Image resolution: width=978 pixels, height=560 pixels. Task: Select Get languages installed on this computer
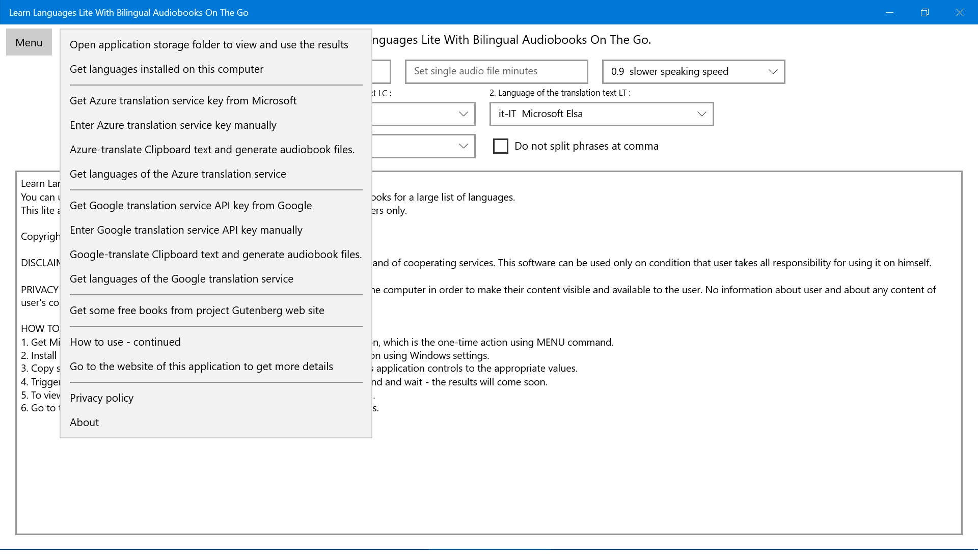(167, 69)
